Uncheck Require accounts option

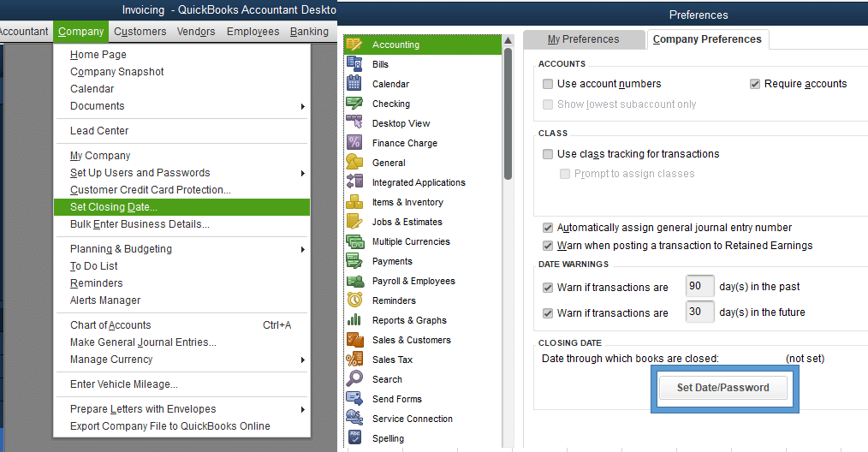(755, 84)
